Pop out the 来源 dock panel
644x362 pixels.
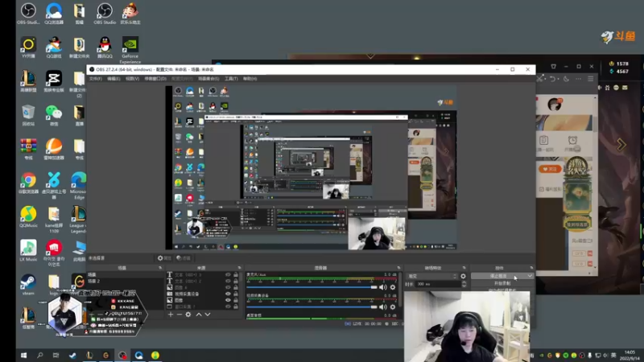tap(239, 268)
